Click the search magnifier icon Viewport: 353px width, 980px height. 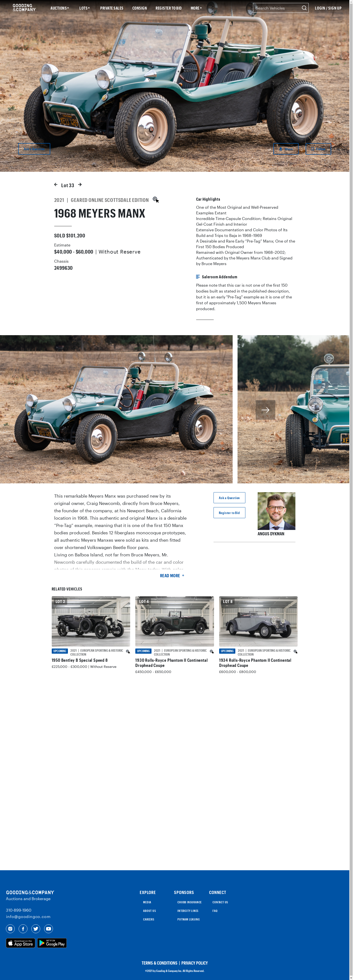(x=304, y=8)
